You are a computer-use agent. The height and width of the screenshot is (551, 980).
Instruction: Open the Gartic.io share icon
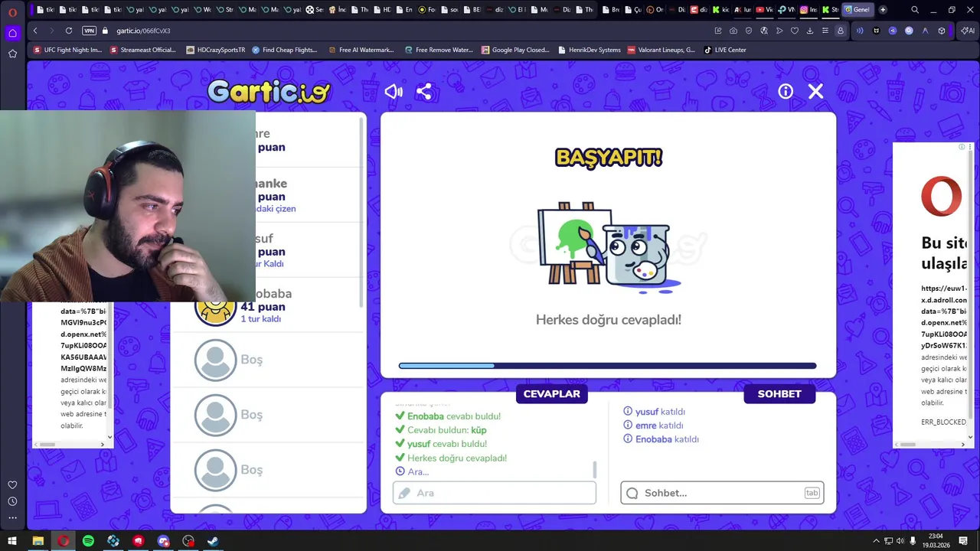point(424,92)
